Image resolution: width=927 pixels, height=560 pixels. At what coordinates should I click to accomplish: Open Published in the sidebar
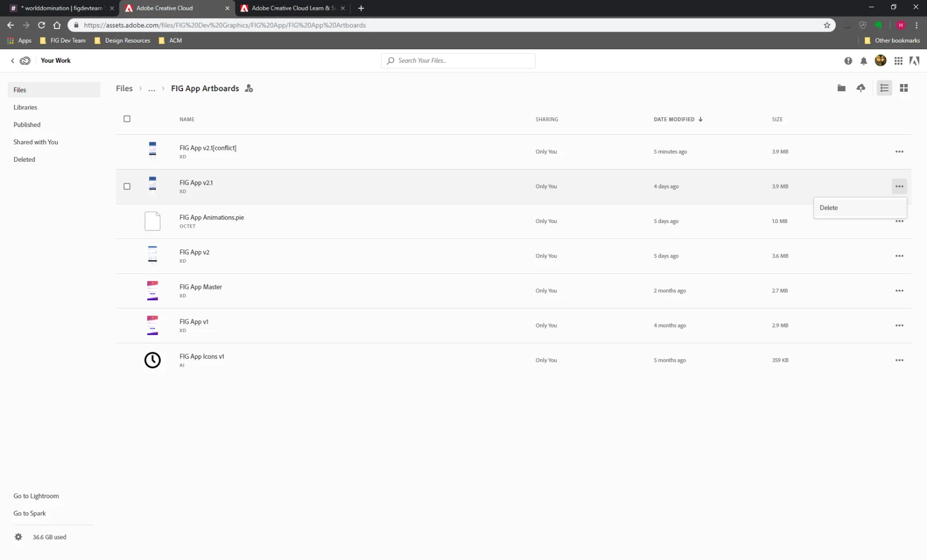(x=27, y=124)
